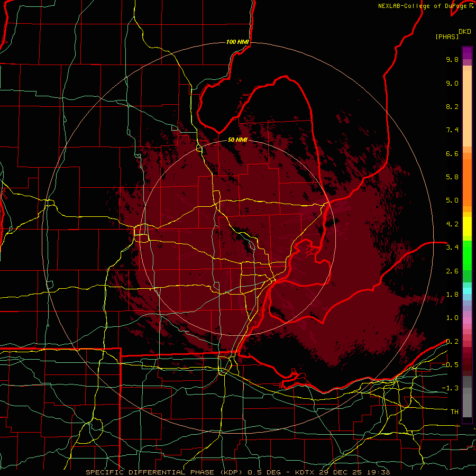
Task: Click the TH threshold label in legend
Action: [454, 412]
